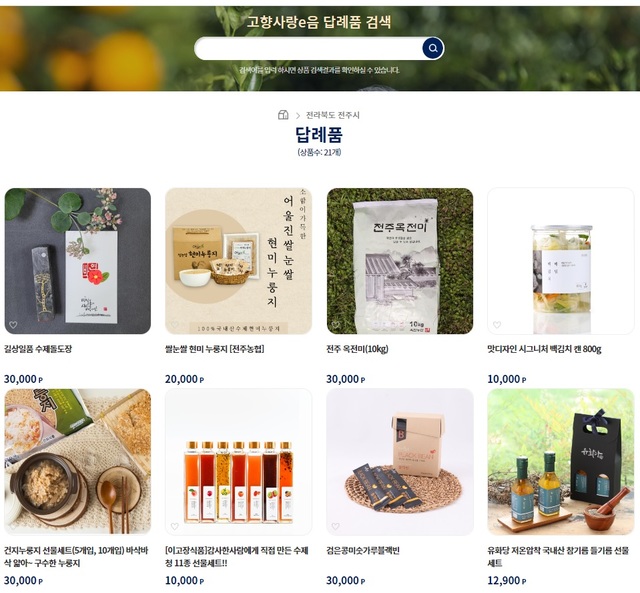The width and height of the screenshot is (640, 593).
Task: Click the magnifier search button
Action: tap(433, 48)
